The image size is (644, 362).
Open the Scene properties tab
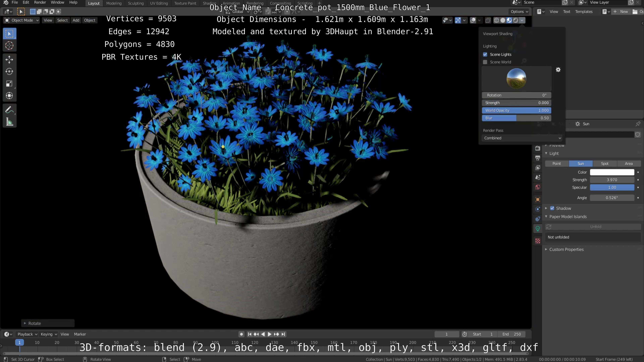tap(538, 177)
